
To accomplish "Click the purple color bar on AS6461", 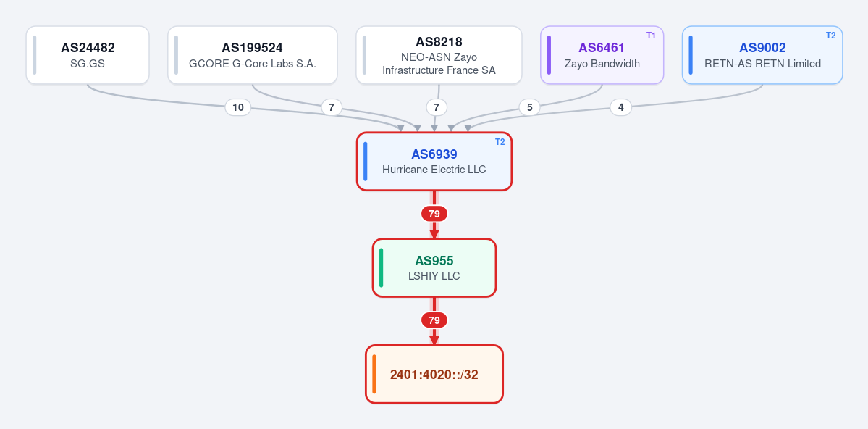I will point(549,55).
